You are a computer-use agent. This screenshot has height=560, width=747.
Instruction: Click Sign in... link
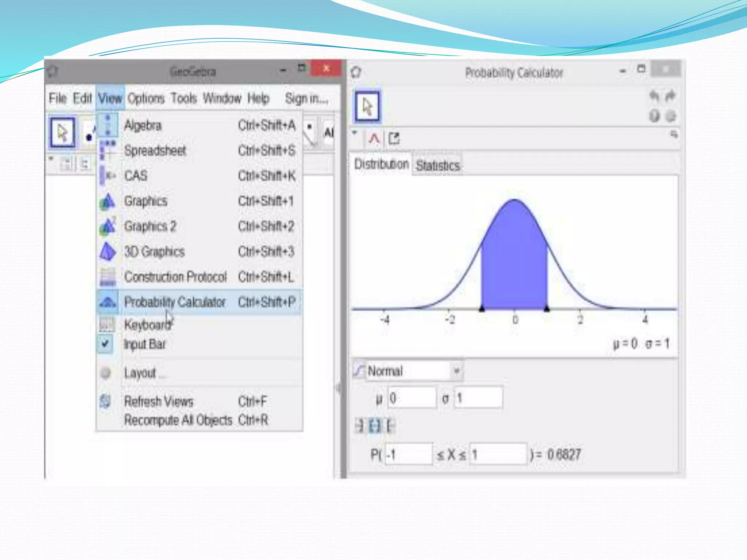click(x=306, y=98)
